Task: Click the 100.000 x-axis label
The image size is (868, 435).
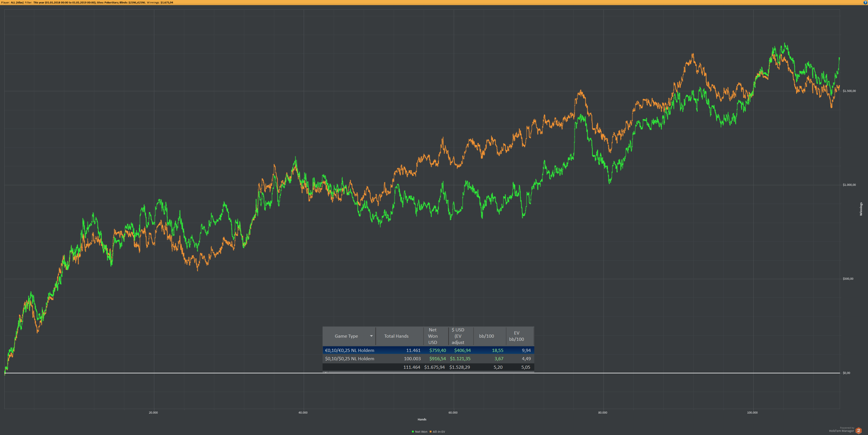Action: (x=752, y=413)
